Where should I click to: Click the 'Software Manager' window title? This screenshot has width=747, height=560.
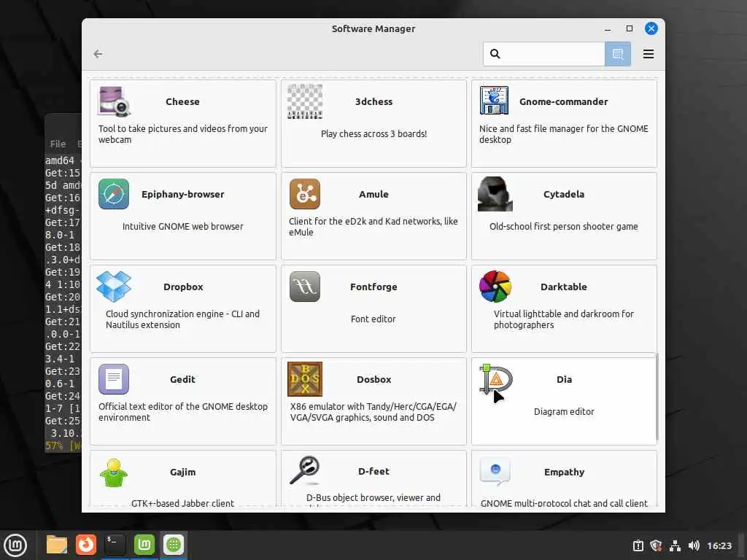(x=373, y=28)
